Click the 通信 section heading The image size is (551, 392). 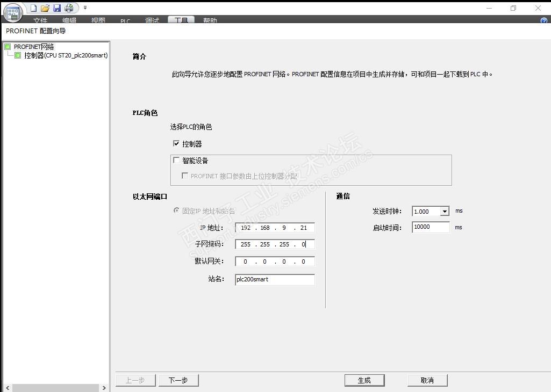click(x=343, y=196)
